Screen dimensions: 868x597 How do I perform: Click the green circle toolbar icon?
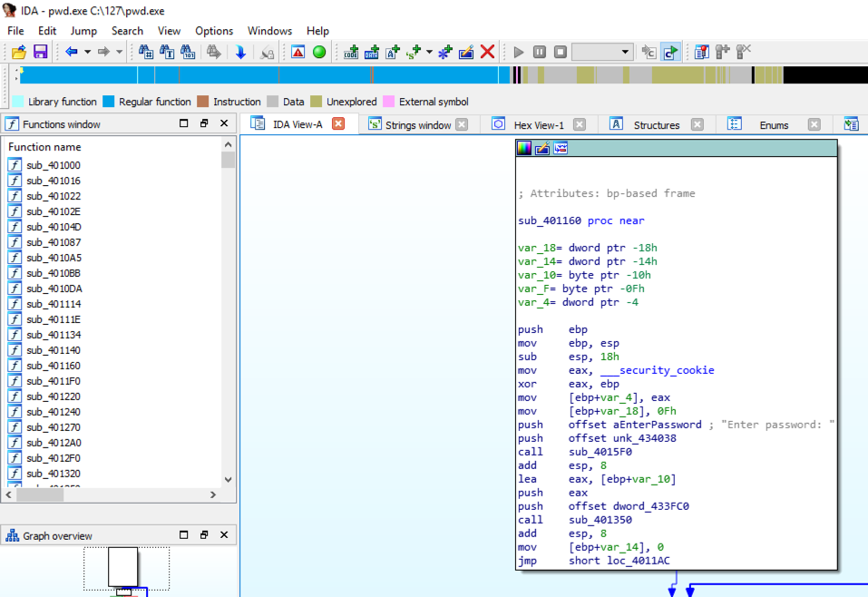pyautogui.click(x=319, y=52)
